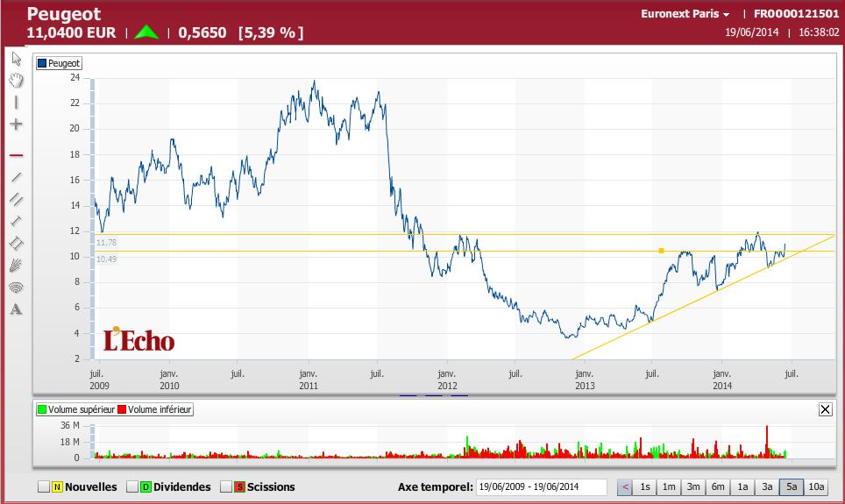Click the yellow N Nouvelles icon
The height and width of the screenshot is (504, 845).
tap(57, 486)
